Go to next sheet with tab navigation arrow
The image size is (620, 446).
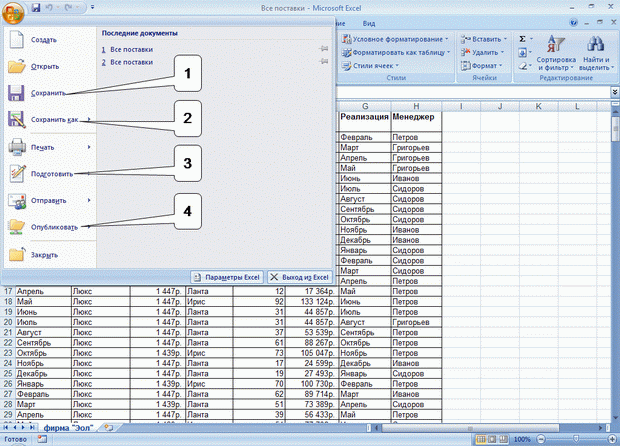[23, 427]
